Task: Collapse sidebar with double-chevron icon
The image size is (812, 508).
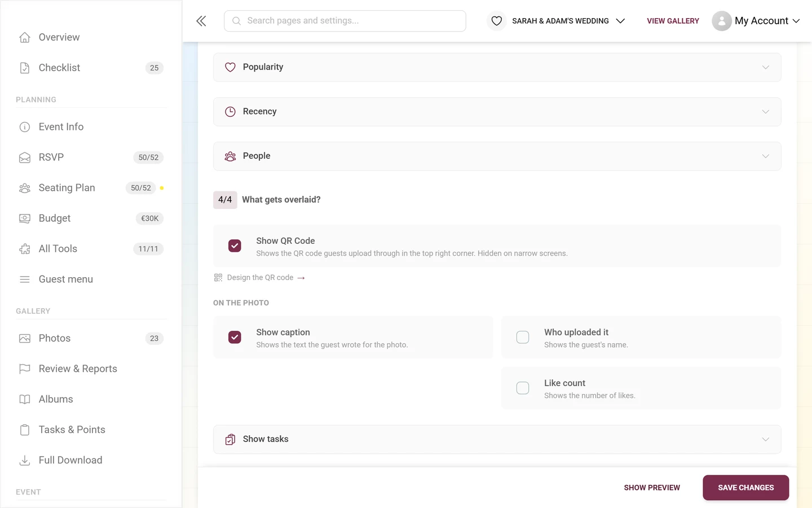Action: pyautogui.click(x=201, y=21)
